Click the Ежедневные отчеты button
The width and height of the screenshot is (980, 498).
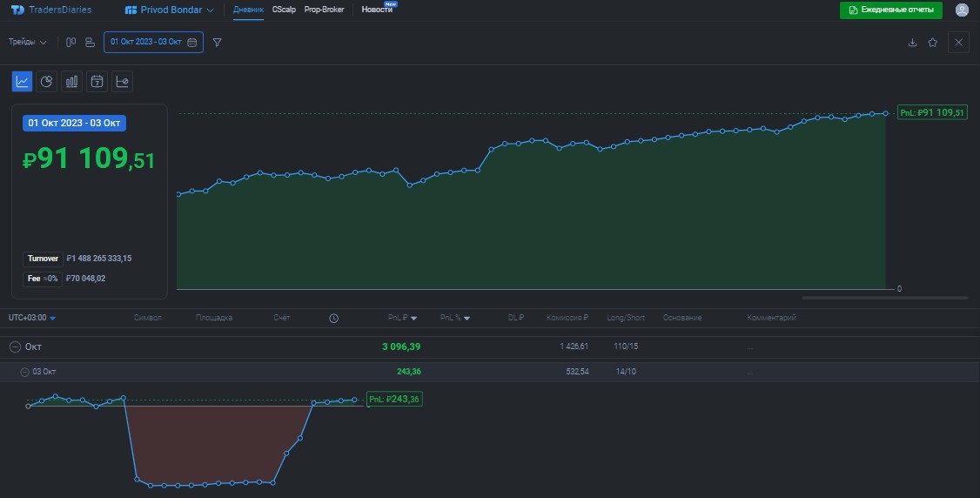pos(890,10)
